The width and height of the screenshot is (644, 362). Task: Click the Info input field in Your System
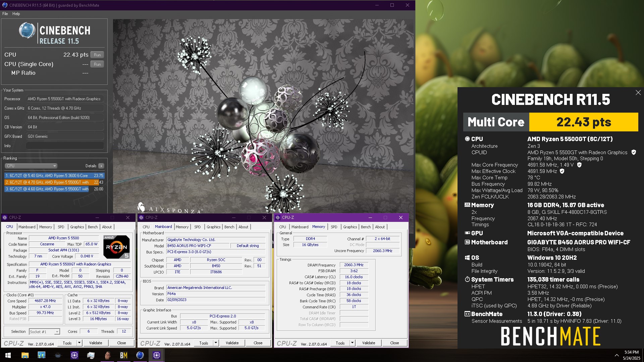click(65, 146)
